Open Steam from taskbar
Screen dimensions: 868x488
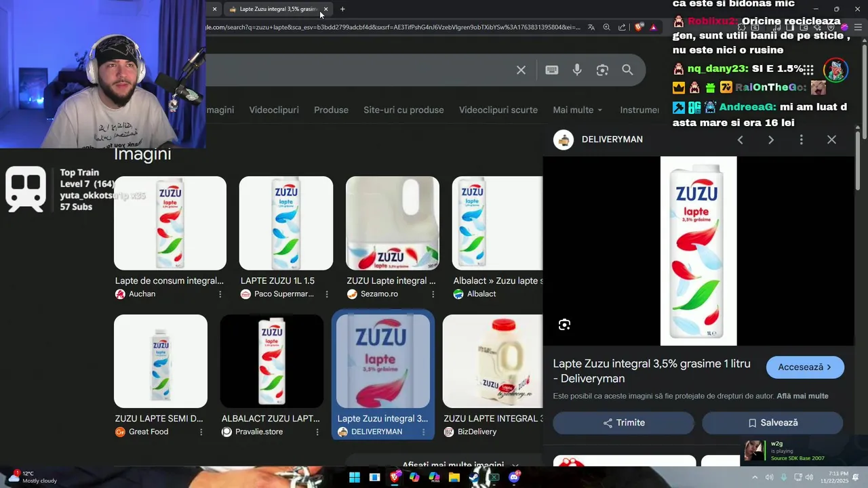coord(474,477)
